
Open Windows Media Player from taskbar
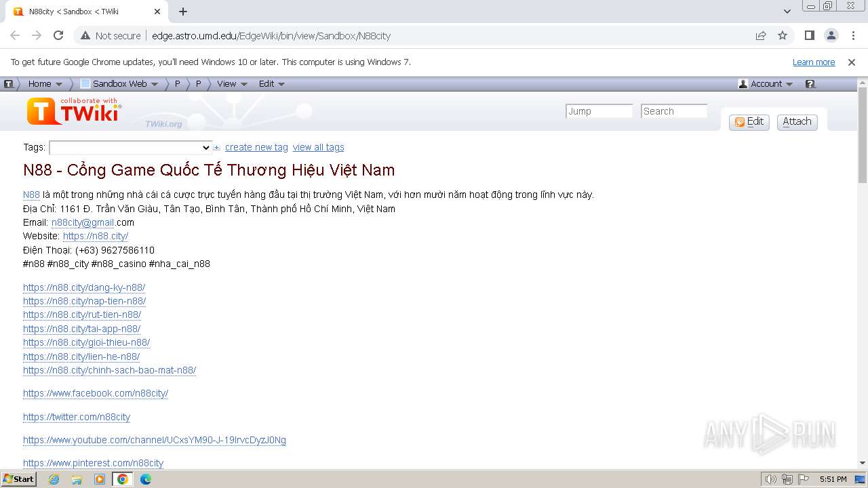100,479
